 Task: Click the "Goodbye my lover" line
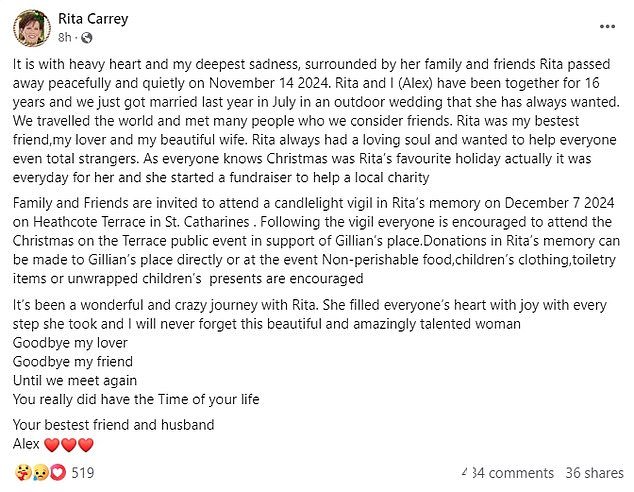pos(70,343)
